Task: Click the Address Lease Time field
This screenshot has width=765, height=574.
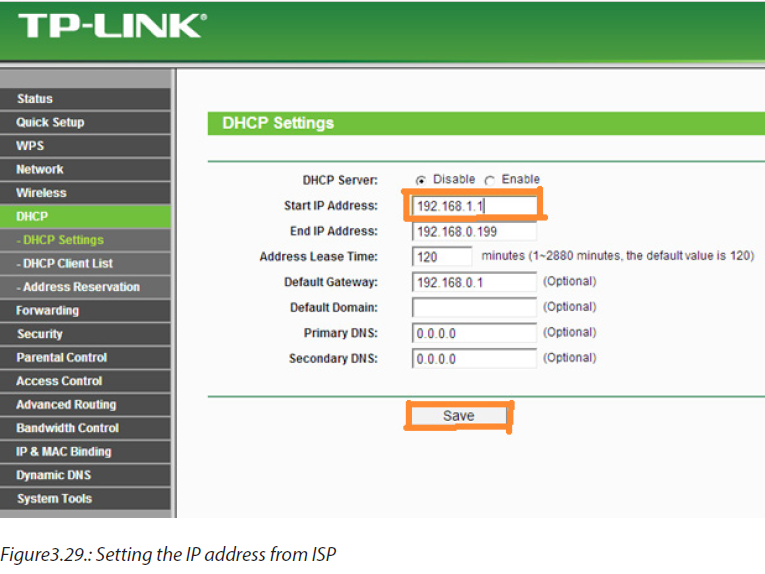Action: pos(442,257)
